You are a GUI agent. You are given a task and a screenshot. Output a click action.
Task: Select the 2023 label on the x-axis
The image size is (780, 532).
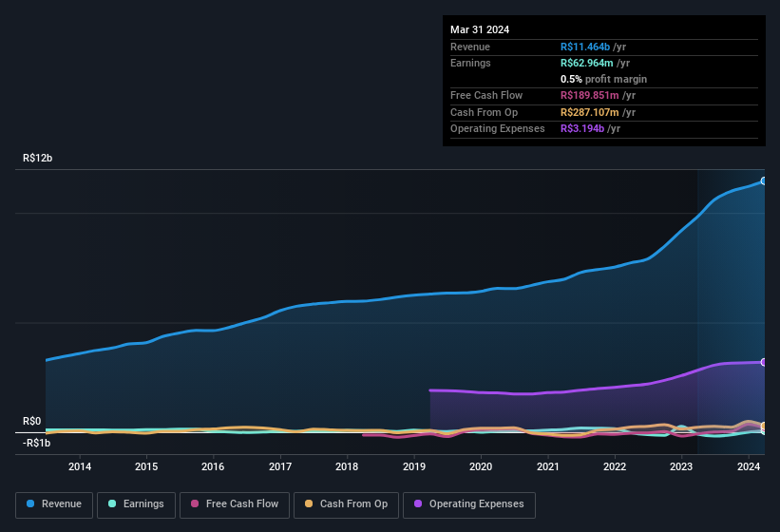tap(681, 466)
